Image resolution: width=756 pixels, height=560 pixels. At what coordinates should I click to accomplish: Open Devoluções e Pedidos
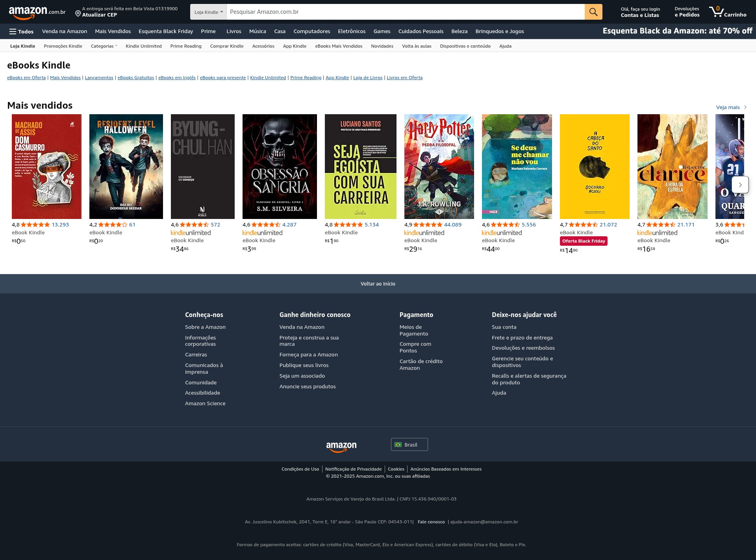pos(687,12)
